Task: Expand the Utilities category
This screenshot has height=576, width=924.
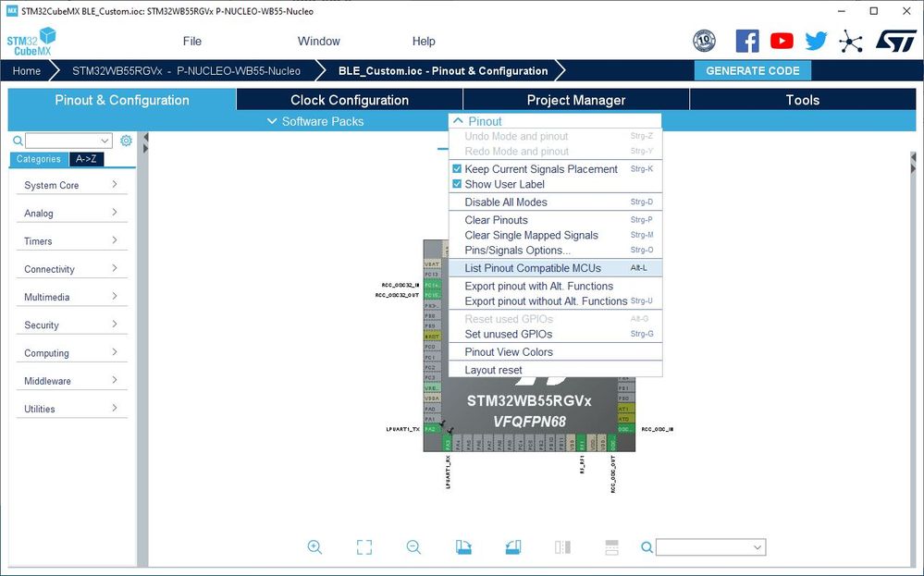Action: (71, 409)
